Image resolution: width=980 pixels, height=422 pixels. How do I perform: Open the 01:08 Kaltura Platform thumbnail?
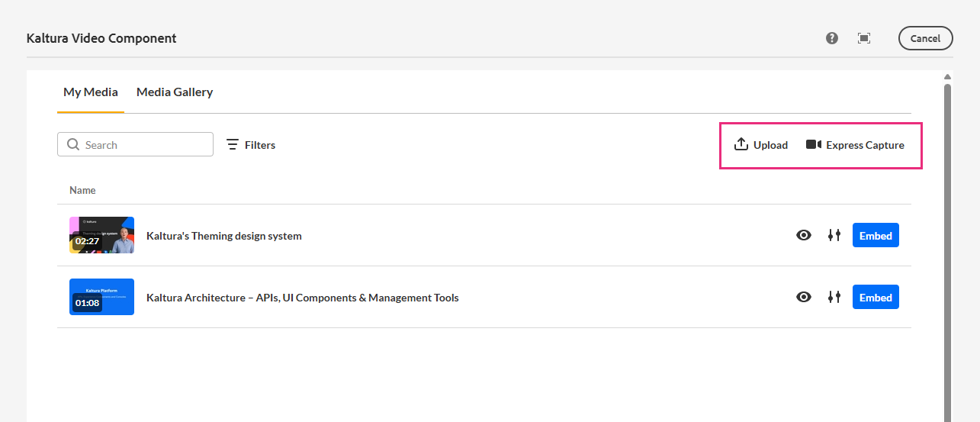[x=101, y=297]
